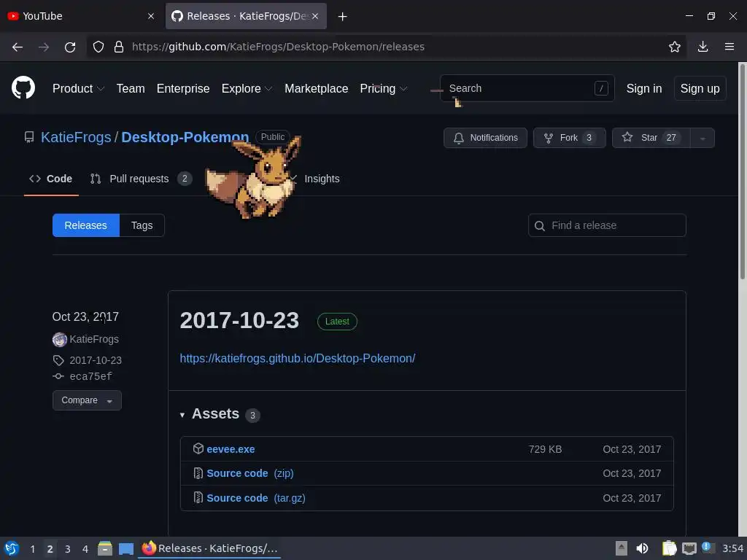Close the Releases GitHub tab

(x=315, y=16)
